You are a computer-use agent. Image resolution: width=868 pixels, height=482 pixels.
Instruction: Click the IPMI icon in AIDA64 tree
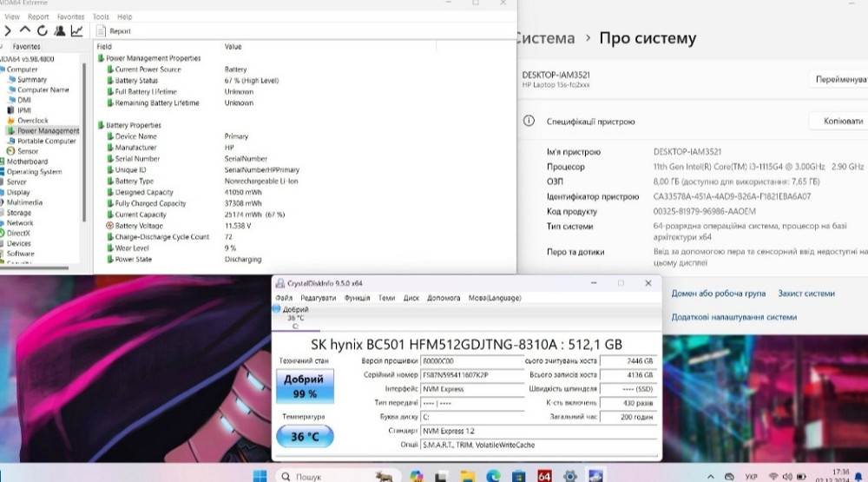pyautogui.click(x=10, y=110)
